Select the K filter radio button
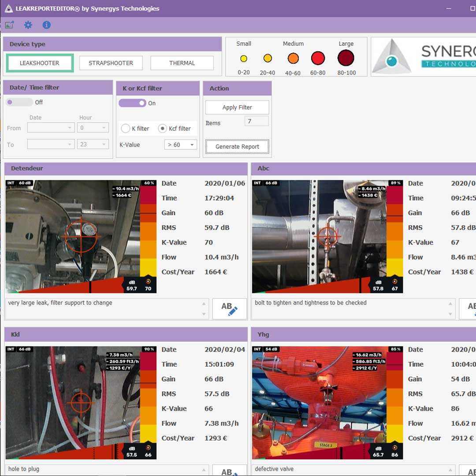The height and width of the screenshot is (476, 476). tap(126, 129)
